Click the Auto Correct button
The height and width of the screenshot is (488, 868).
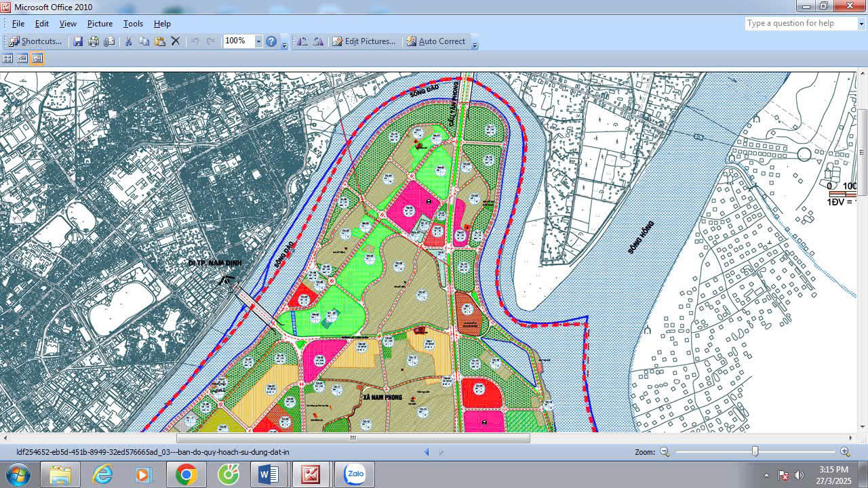435,41
